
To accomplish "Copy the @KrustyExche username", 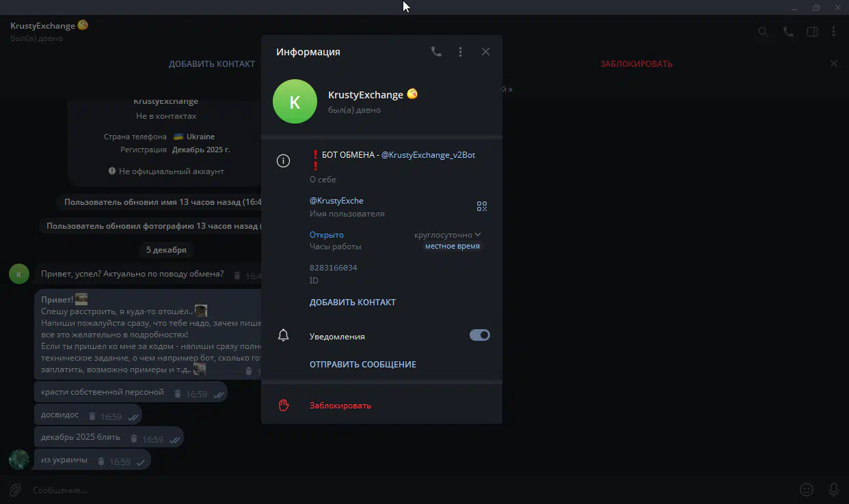I will click(x=336, y=201).
